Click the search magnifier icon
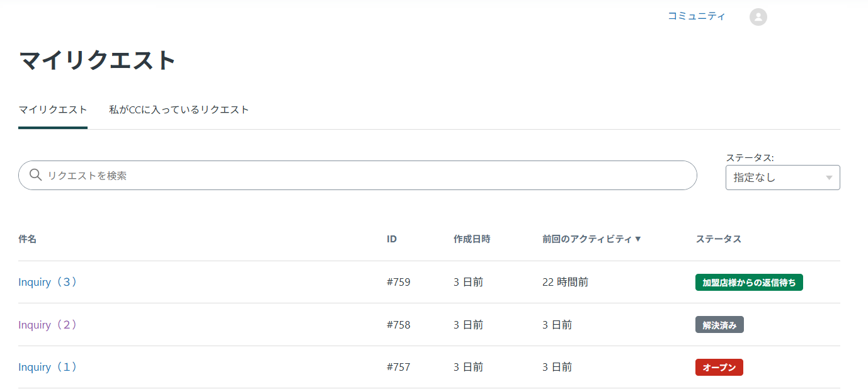868x389 pixels. click(35, 176)
